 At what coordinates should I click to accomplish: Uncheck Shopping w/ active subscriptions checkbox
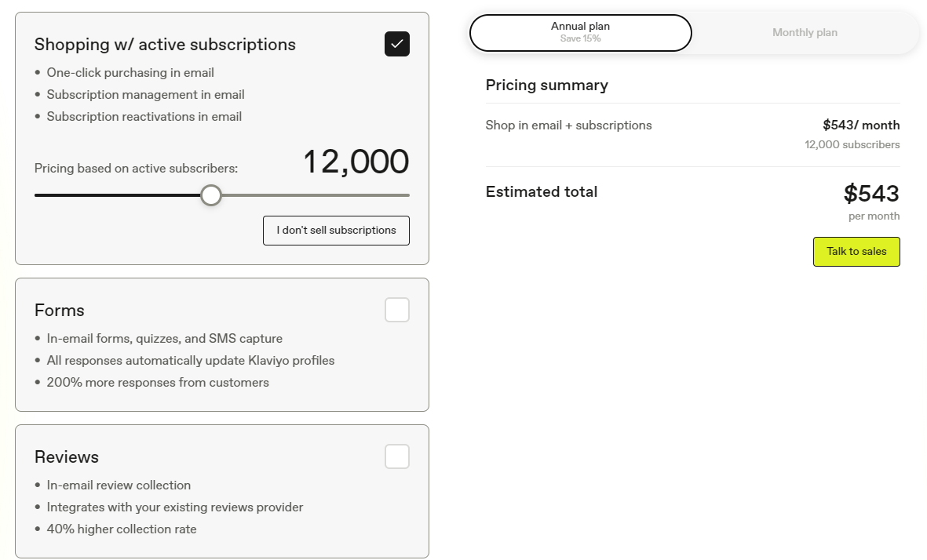click(x=396, y=44)
